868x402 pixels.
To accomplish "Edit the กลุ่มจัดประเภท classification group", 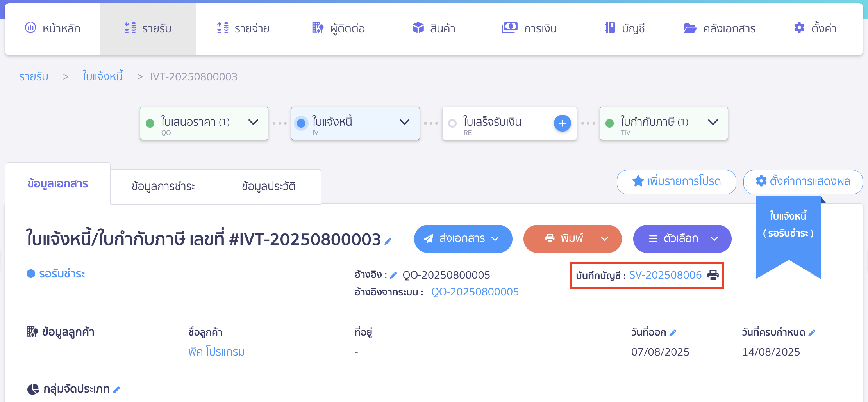I will (116, 390).
